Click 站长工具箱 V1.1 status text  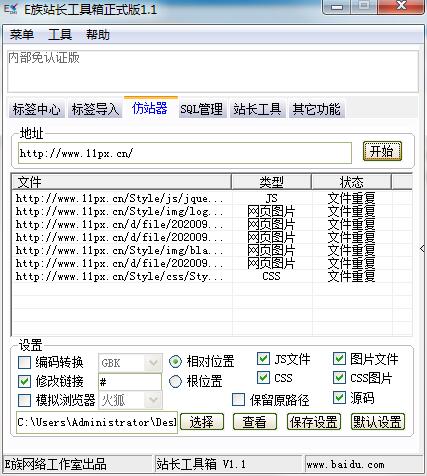(x=201, y=464)
